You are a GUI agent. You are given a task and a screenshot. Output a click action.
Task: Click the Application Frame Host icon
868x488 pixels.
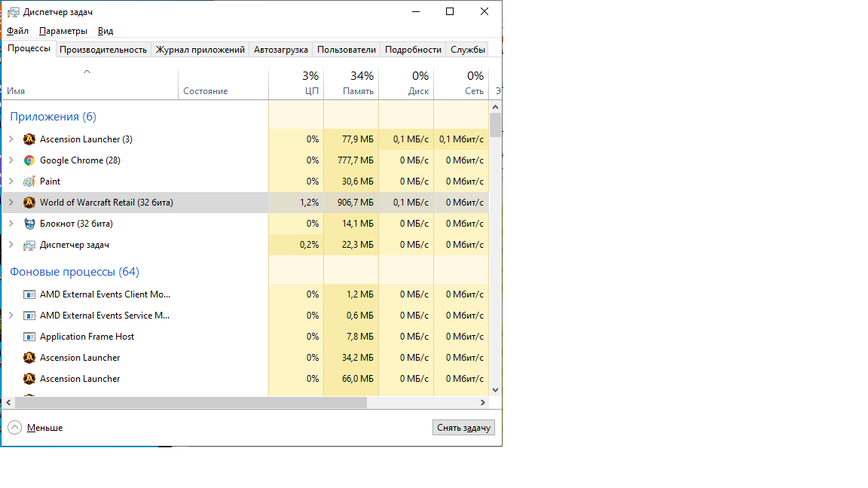[x=29, y=337]
